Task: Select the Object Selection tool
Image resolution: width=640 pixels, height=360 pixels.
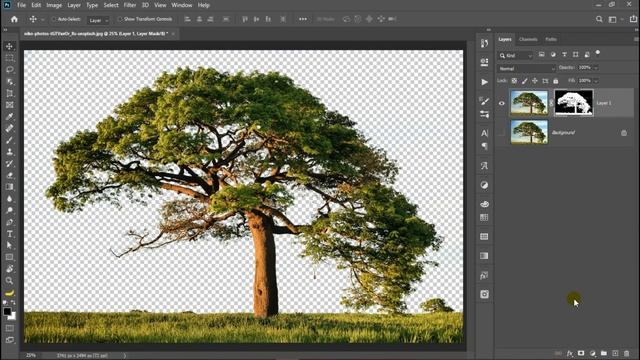Action: (x=9, y=82)
